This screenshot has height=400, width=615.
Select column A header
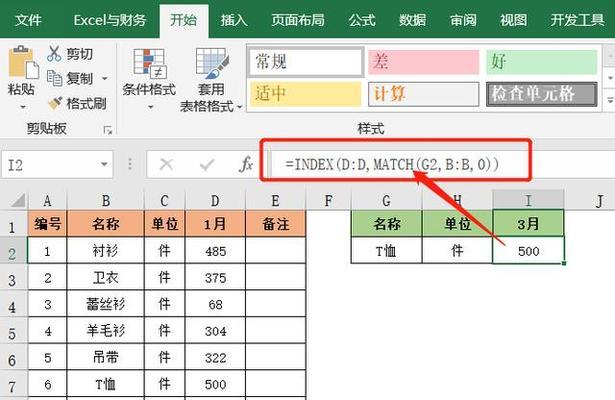(47, 201)
